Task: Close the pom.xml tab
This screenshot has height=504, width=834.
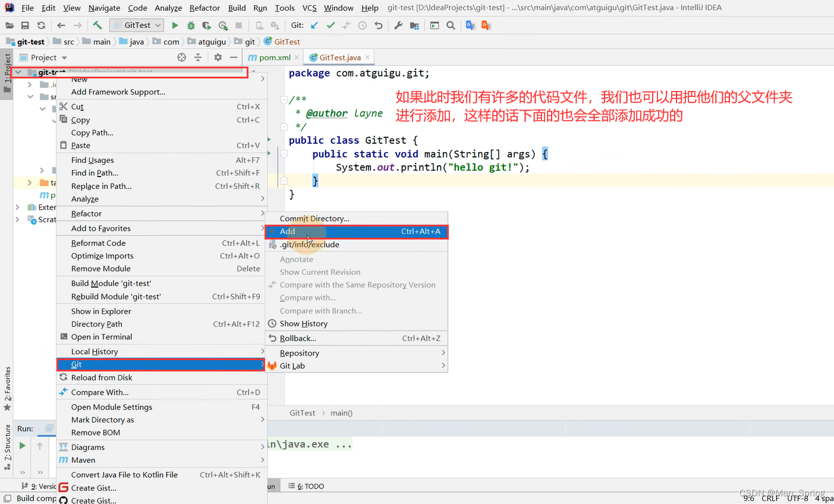Action: click(x=297, y=57)
